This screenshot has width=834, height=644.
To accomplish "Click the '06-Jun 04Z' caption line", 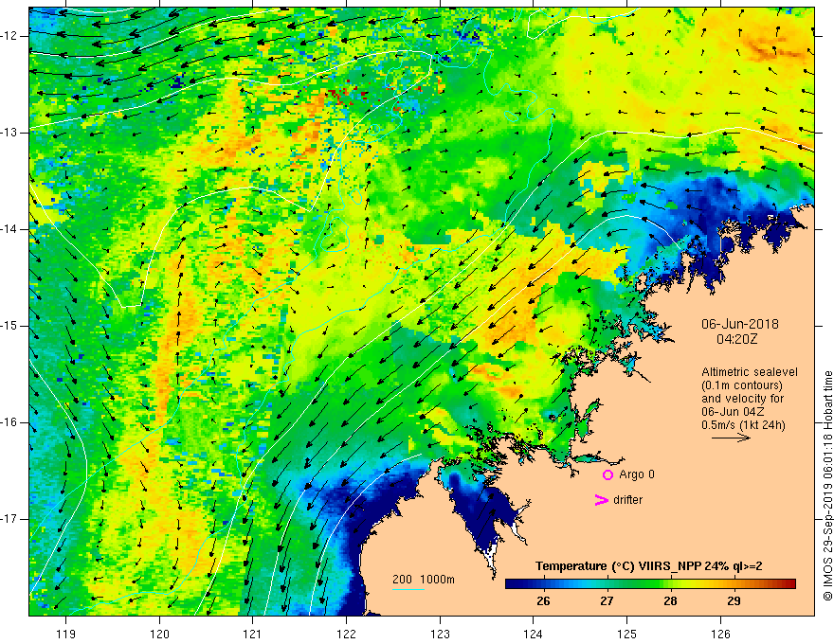I will [x=734, y=412].
